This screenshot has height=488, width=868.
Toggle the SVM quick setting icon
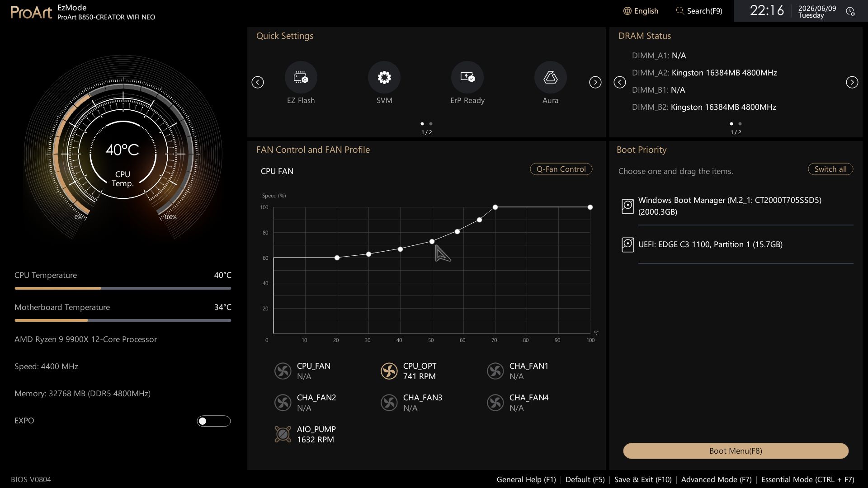pyautogui.click(x=384, y=77)
